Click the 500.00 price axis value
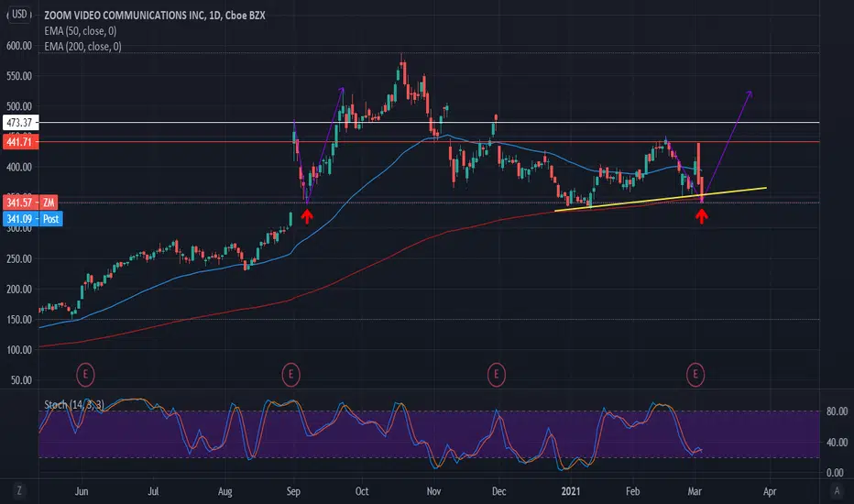The image size is (854, 504). tap(19, 106)
